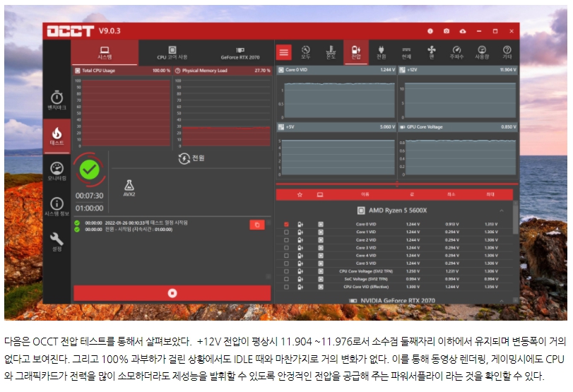Click the 00:07:30 elapsed time
Viewport: 573px width, 392px height.
click(90, 196)
